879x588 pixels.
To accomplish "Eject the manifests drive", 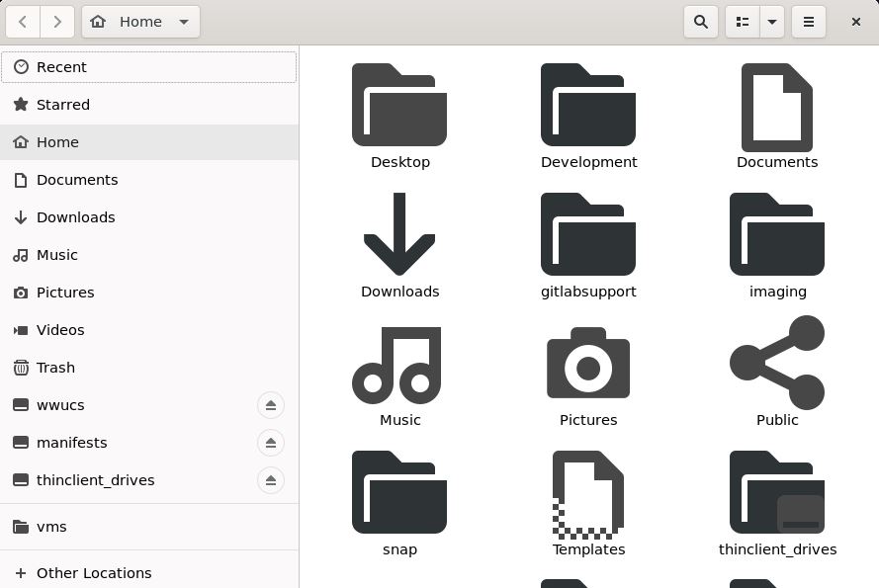I will [x=271, y=443].
